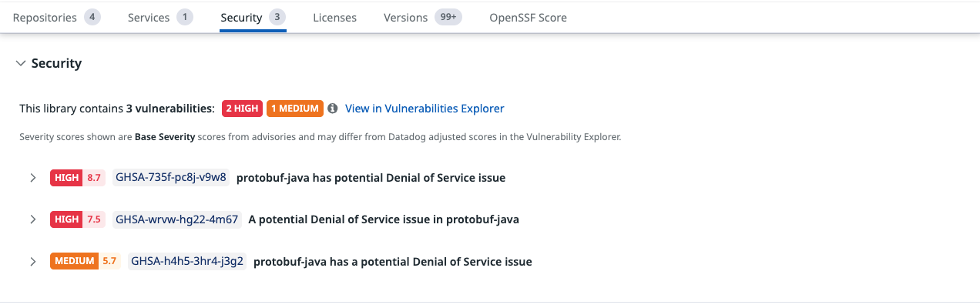This screenshot has height=308, width=980.
Task: Click the red 2 HIGH summary badge
Action: tap(242, 109)
